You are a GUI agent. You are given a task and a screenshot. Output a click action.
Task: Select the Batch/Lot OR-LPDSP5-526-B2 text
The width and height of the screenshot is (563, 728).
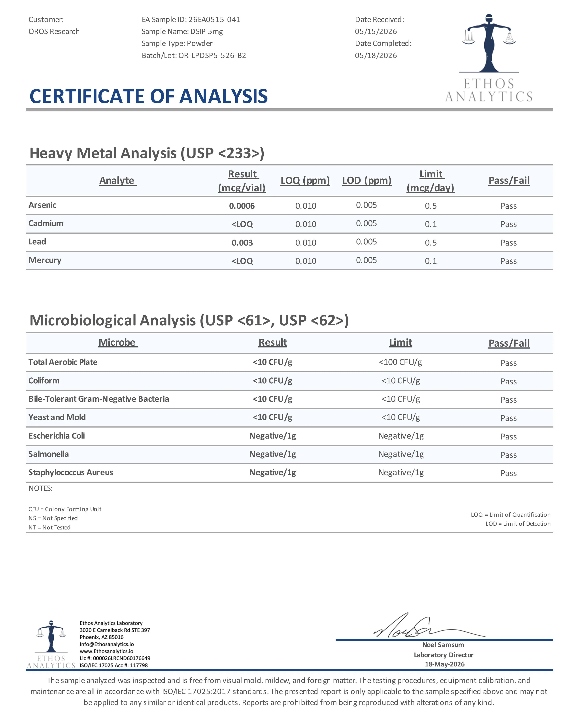coord(194,55)
